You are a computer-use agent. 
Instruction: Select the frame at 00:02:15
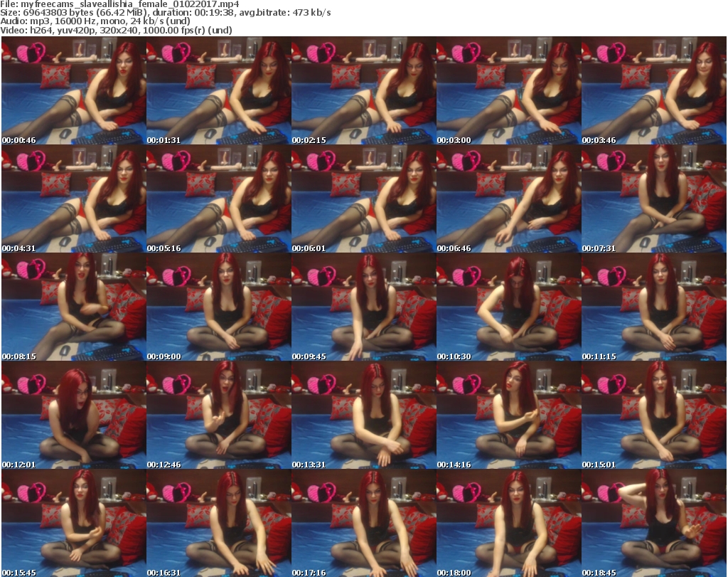(x=363, y=90)
